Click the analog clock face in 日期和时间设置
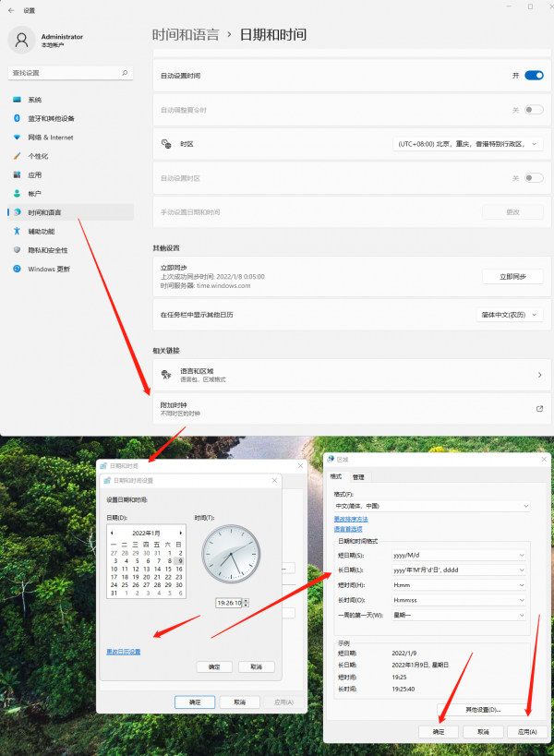This screenshot has height=756, width=554. coord(231,554)
